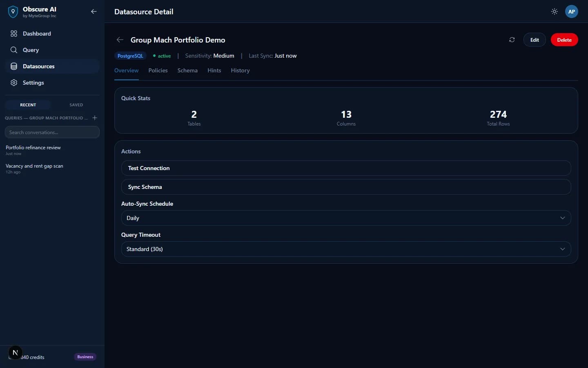Start a new query with the plus icon
Screen dimensions: 588x368
pyautogui.click(x=95, y=118)
